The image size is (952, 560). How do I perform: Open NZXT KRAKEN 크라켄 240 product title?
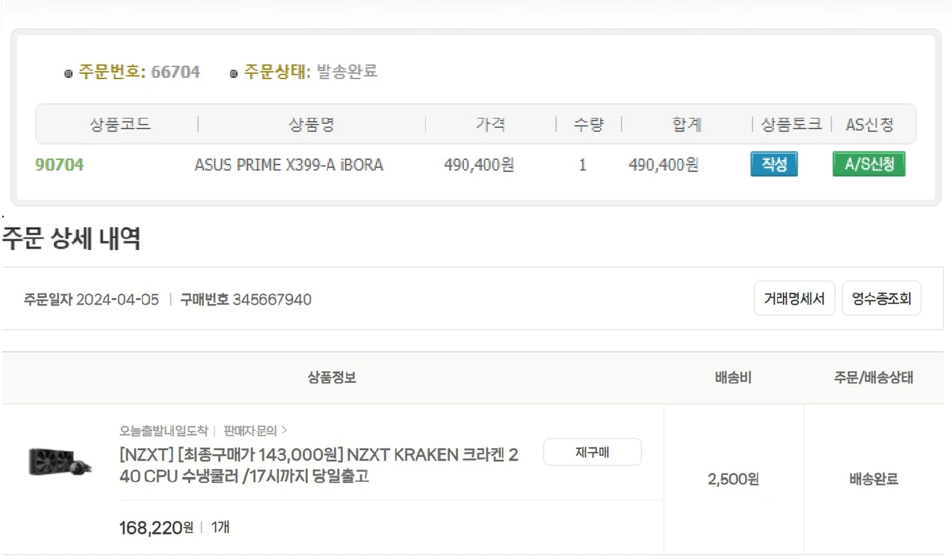319,465
